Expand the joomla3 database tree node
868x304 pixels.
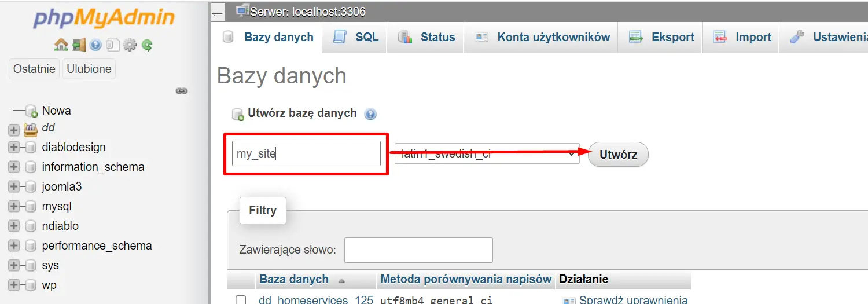[14, 186]
